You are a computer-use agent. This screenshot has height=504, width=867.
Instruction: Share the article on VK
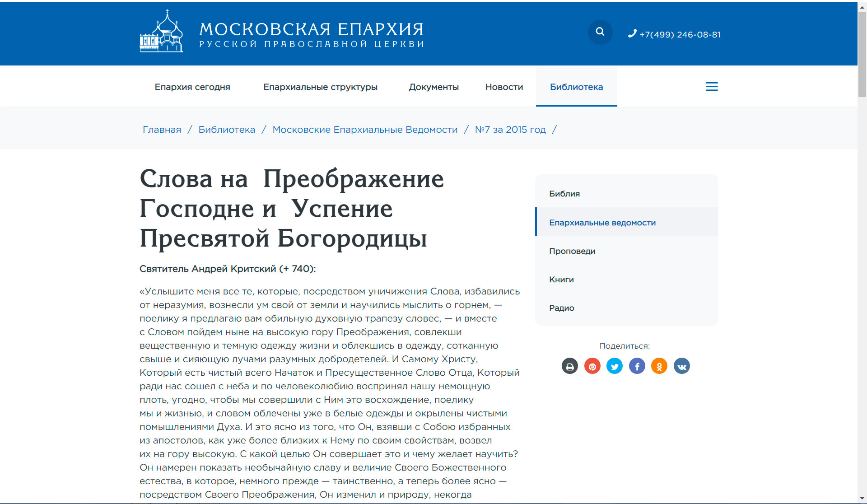(x=682, y=366)
